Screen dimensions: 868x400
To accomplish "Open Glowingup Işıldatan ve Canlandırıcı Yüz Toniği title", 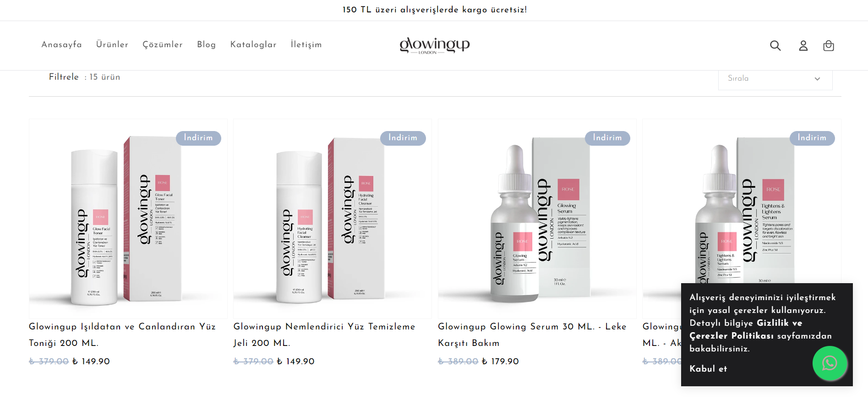I will pyautogui.click(x=122, y=334).
